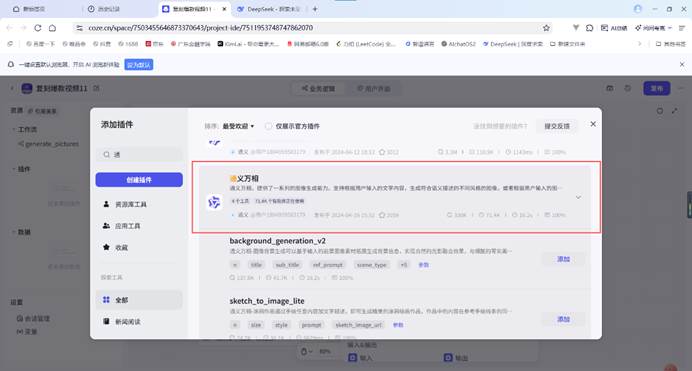Viewport: 692px width, 371px height.
Task: Open the DeepSeek bookmark in bookmarks bar
Action: point(512,44)
